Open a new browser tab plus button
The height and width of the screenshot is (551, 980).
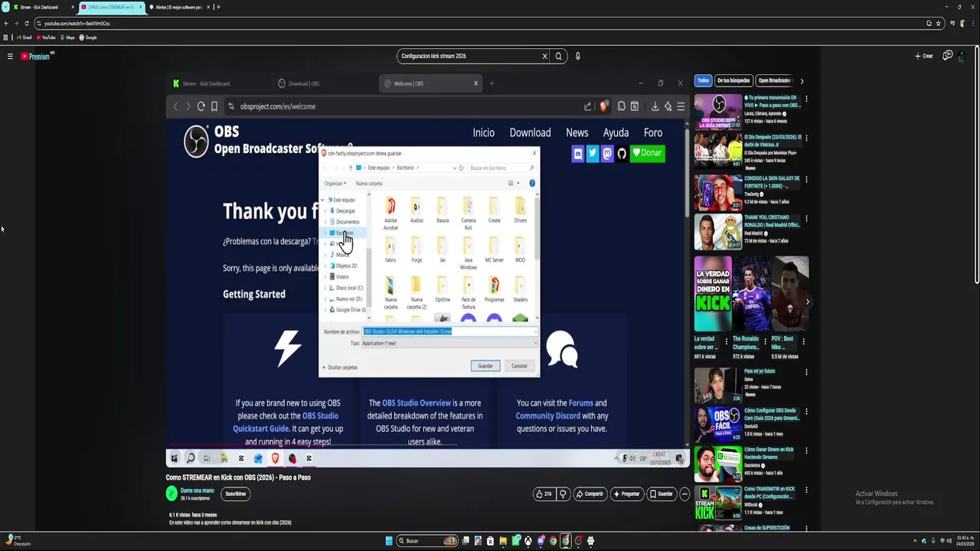point(218,7)
